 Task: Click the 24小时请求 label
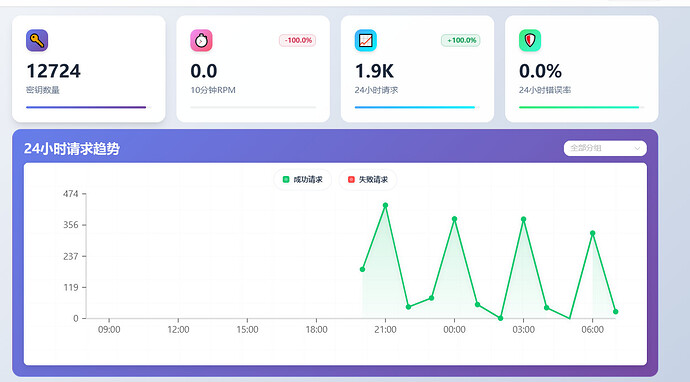376,90
